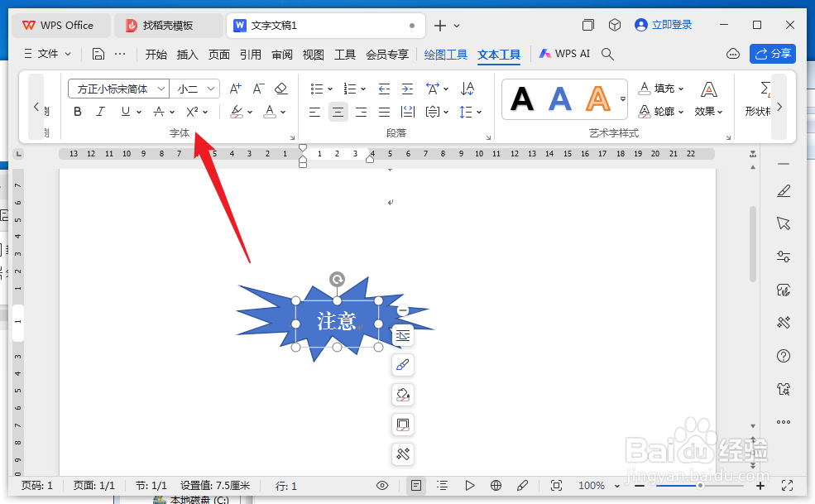The image size is (815, 504).
Task: Click the save icon
Action: 98,54
